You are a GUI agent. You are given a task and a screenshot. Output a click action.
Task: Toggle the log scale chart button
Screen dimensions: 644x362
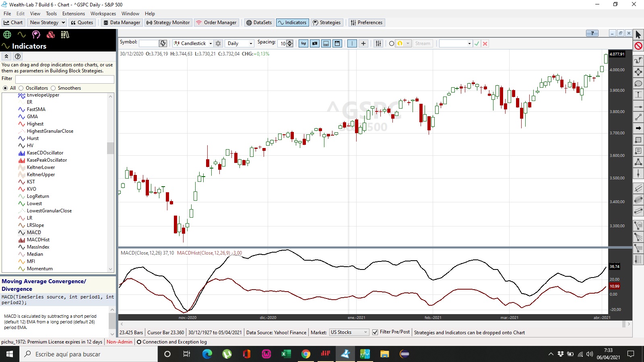pos(303,43)
